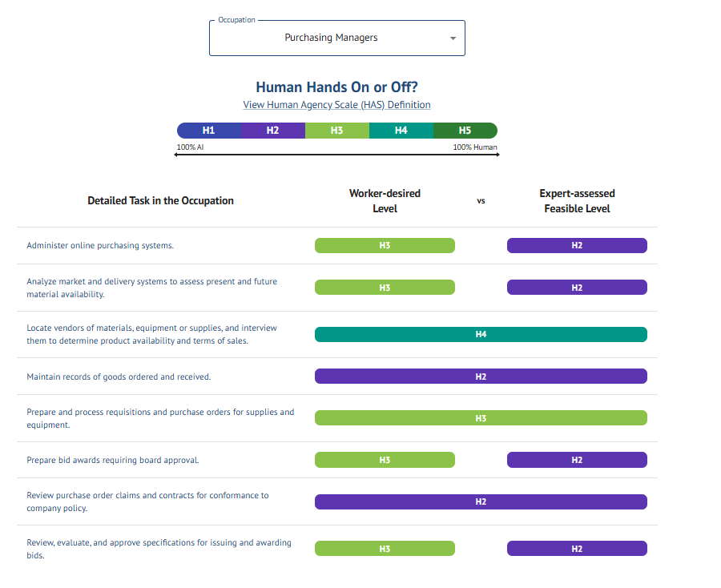
Task: Select the H5 scale segment
Action: point(465,131)
